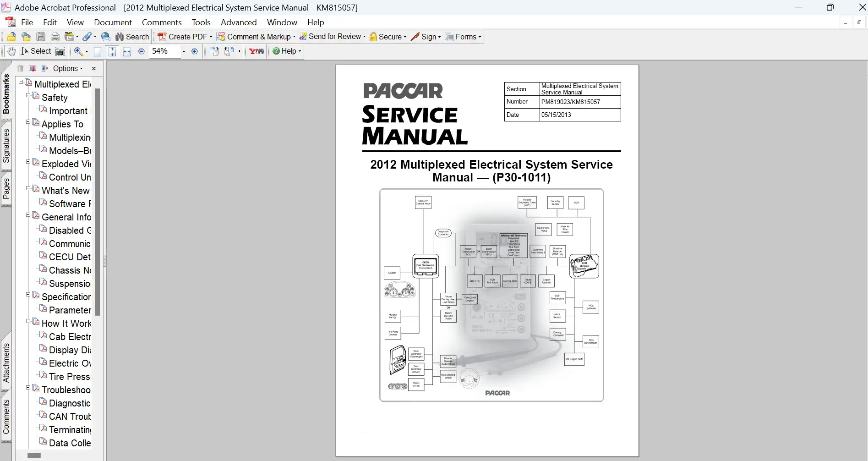Click the zoom out minus button
868x461 pixels.
click(x=142, y=51)
